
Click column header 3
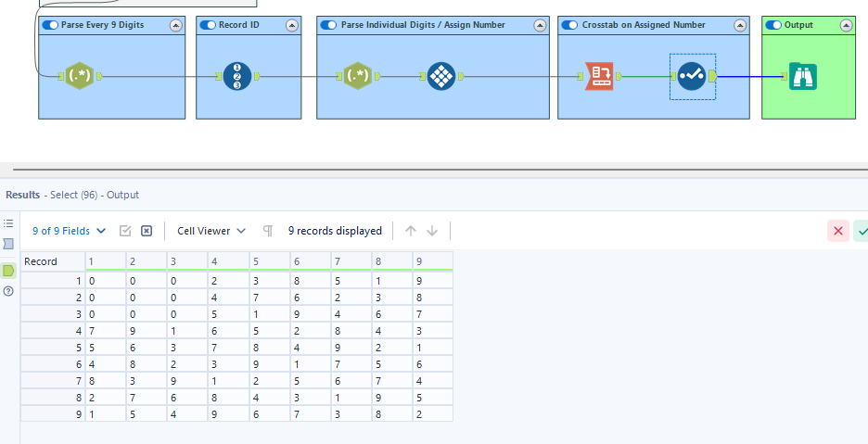(x=187, y=261)
